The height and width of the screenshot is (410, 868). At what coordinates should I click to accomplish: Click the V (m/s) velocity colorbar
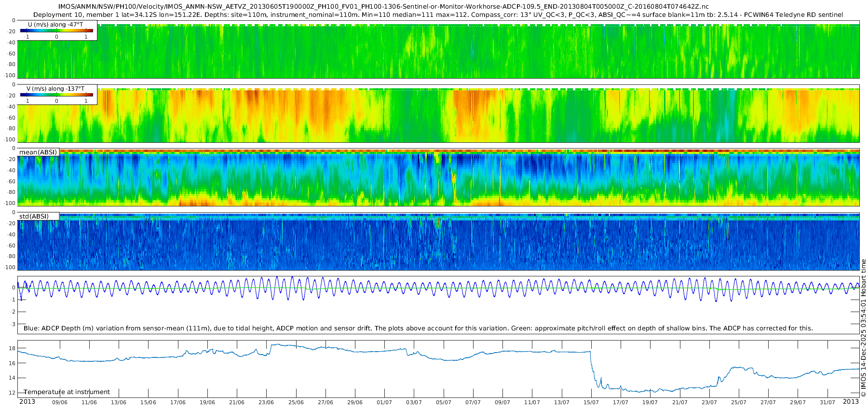tap(56, 95)
